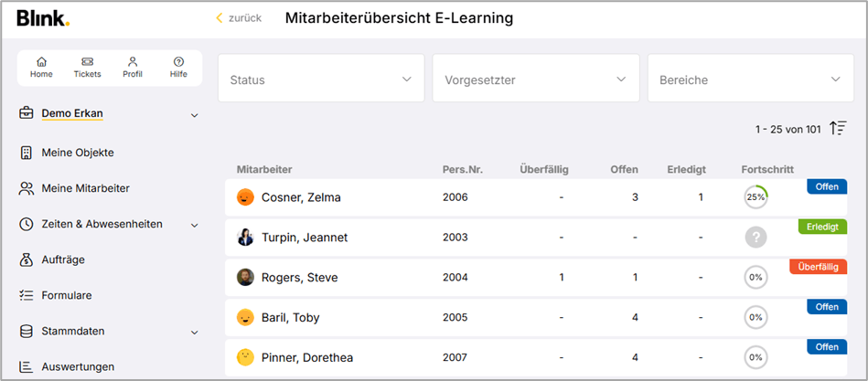Viewport: 868px width, 381px height.
Task: Click Dorethea Pinner's yellow avatar icon
Action: 245,357
